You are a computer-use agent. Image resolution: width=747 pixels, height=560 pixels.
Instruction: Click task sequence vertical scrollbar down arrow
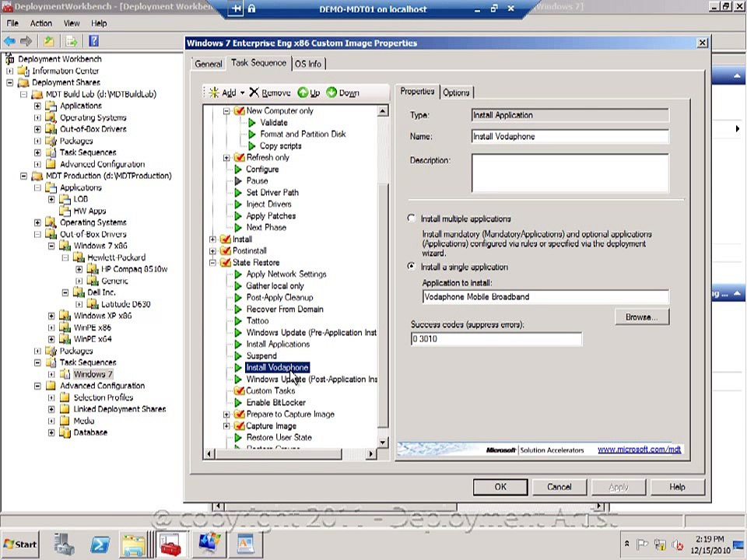click(383, 443)
